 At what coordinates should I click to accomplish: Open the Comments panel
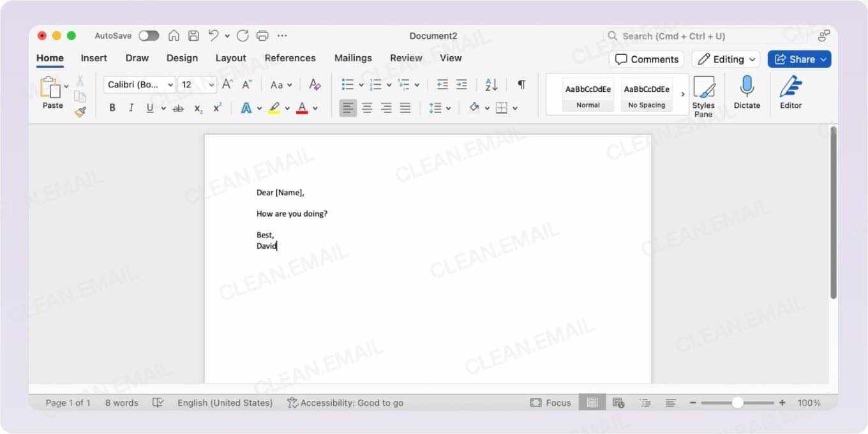click(647, 59)
